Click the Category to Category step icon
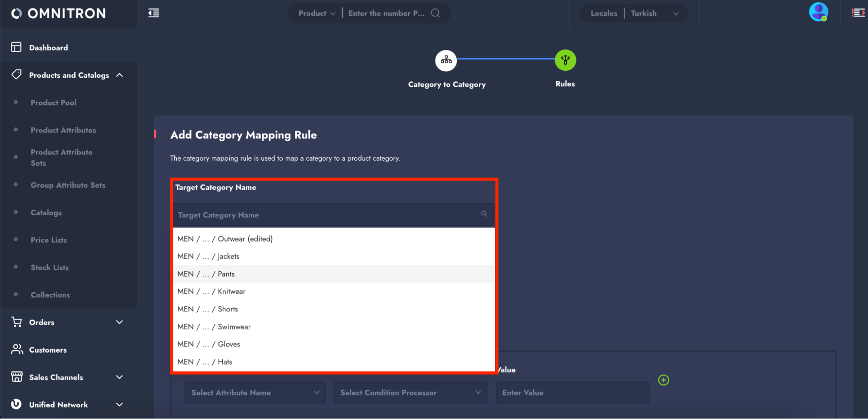The height and width of the screenshot is (419, 868). 446,60
